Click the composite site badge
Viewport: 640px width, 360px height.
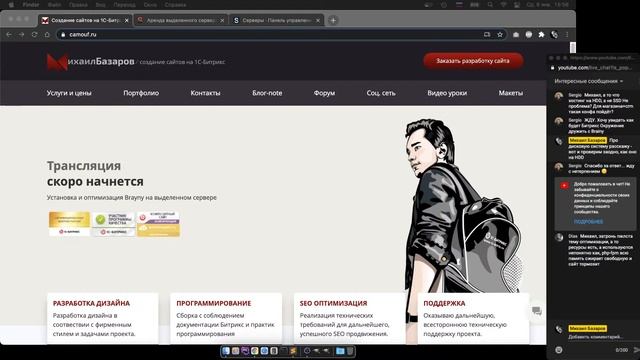coord(158,224)
